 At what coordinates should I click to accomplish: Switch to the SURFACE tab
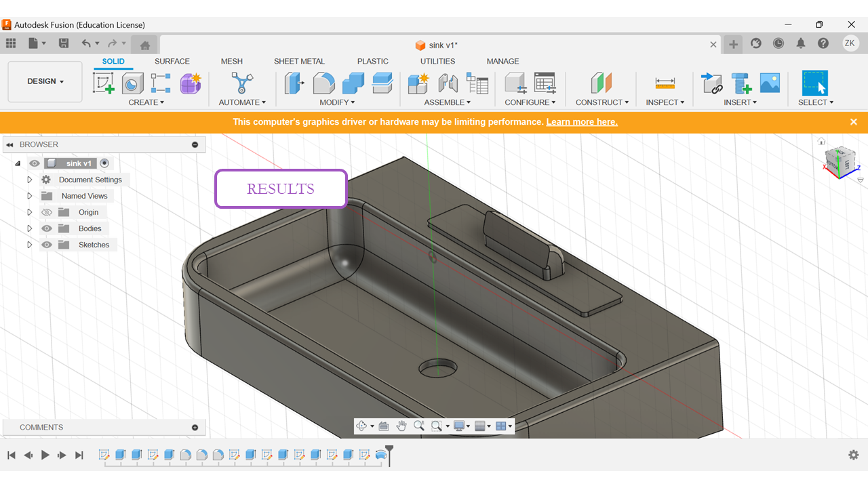coord(172,61)
